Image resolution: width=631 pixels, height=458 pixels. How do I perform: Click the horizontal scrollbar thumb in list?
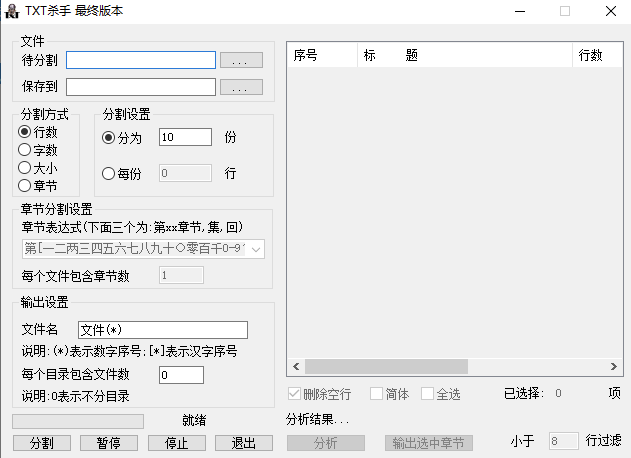386,366
